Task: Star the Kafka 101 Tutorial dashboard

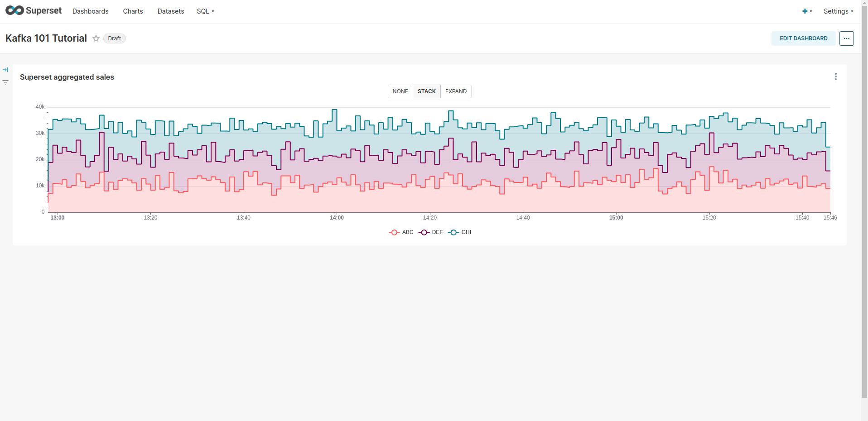Action: [96, 38]
